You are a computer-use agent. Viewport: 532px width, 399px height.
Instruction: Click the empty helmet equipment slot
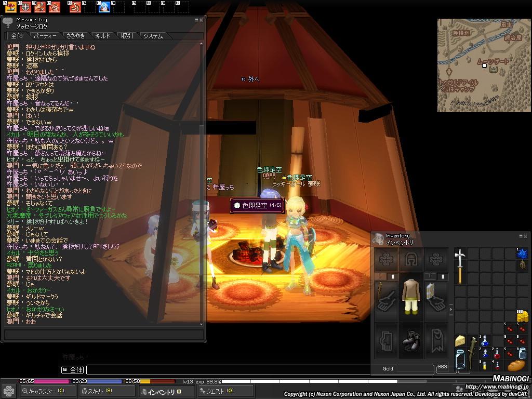pyautogui.click(x=411, y=260)
